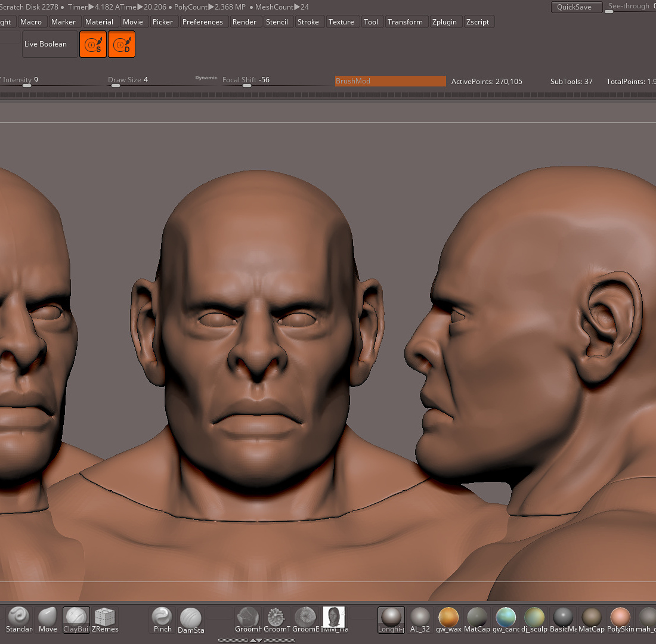Open the Macro menu
The width and height of the screenshot is (656, 644).
pos(31,21)
